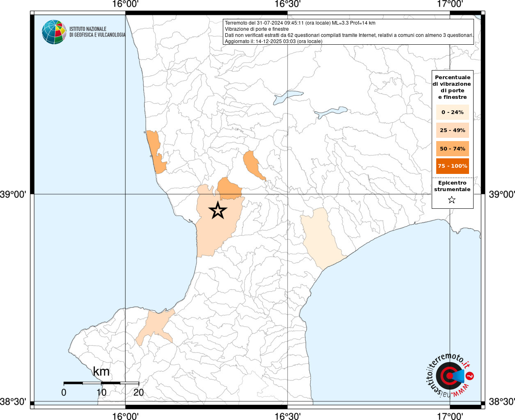Select the 75 - 100% legend swatch
This screenshot has width=515, height=420.
coord(452,166)
